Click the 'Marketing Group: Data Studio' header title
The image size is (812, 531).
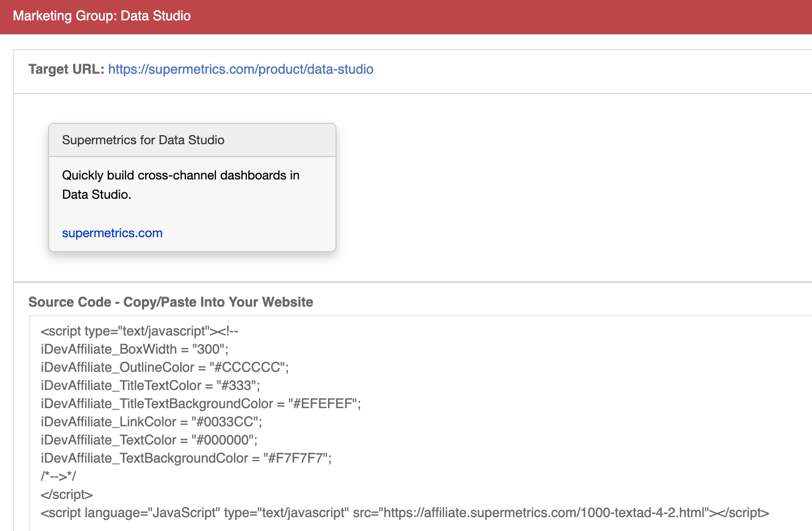[x=101, y=15]
